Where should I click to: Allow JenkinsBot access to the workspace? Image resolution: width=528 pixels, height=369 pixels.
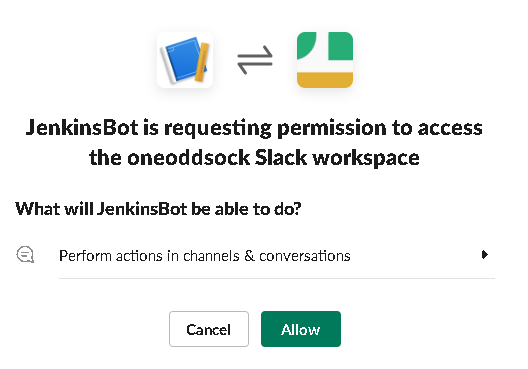coord(301,329)
